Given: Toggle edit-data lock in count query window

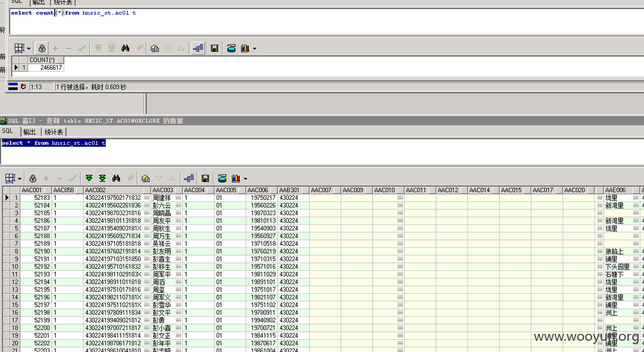Looking at the screenshot, I should pyautogui.click(x=42, y=48).
